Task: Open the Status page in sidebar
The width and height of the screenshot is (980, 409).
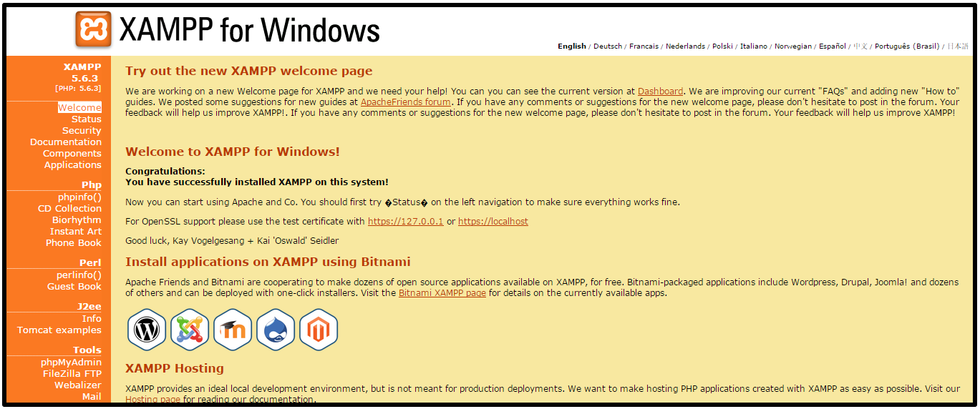Action: [87, 119]
